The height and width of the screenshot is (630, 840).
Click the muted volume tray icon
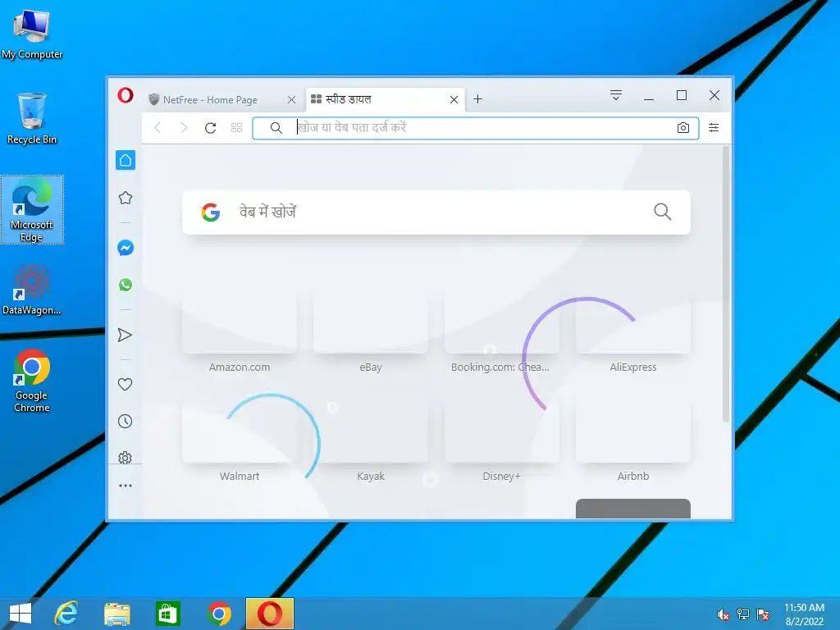[724, 614]
